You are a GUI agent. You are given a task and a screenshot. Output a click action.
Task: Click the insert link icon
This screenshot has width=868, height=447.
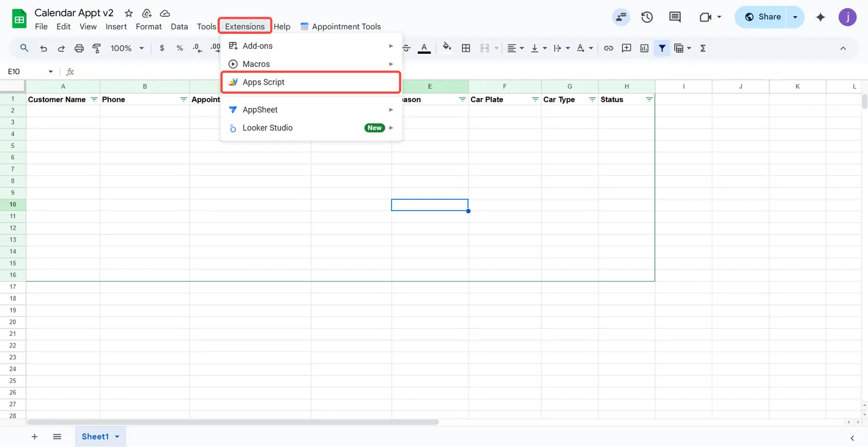tap(609, 48)
